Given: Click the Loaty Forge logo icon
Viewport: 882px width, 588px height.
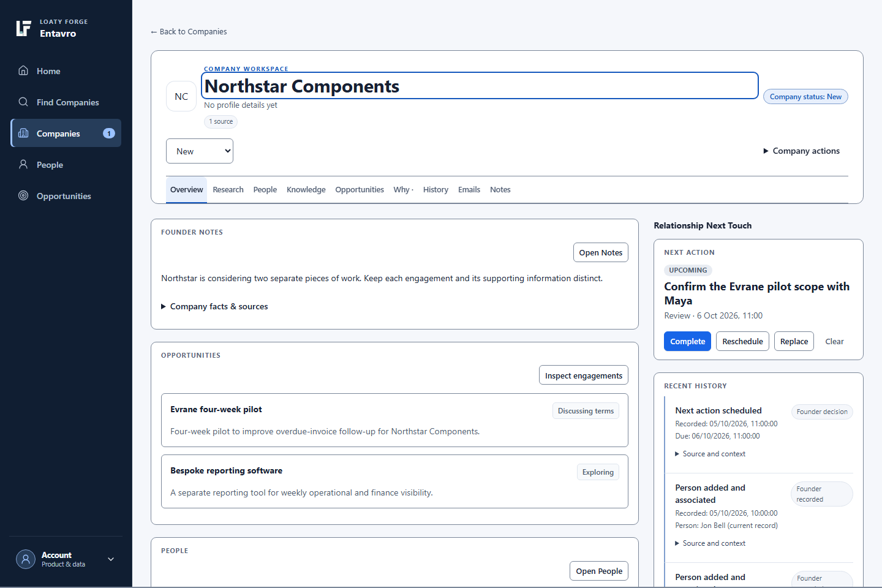Looking at the screenshot, I should [23, 28].
